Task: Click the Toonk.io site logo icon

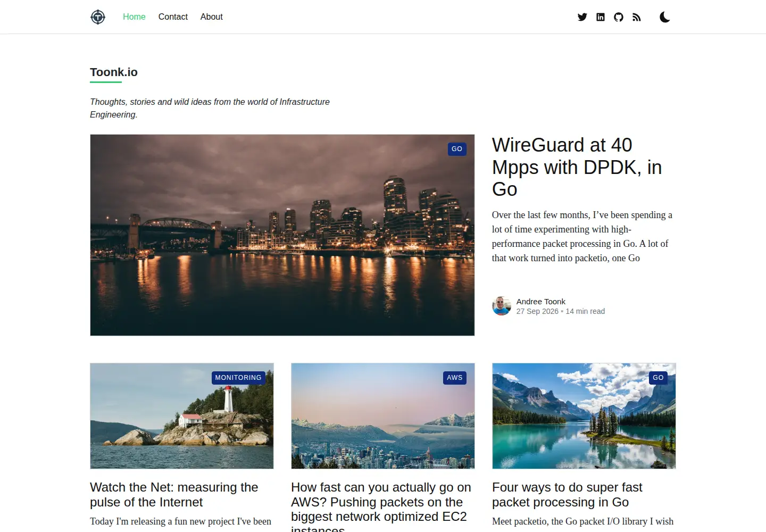Action: 98,17
